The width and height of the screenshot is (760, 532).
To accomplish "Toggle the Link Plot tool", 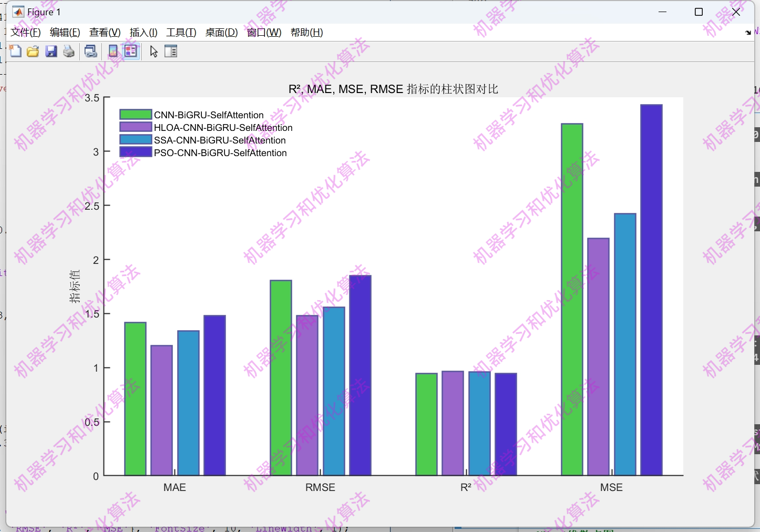I will (x=90, y=51).
